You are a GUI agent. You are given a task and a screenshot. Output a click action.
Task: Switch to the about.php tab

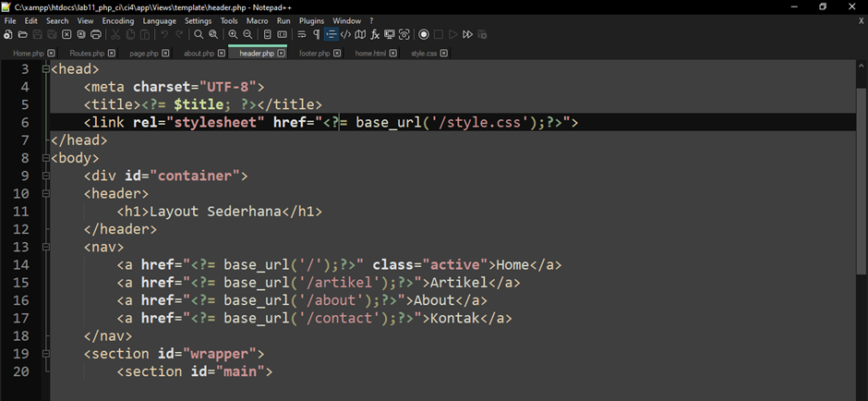[x=199, y=54]
